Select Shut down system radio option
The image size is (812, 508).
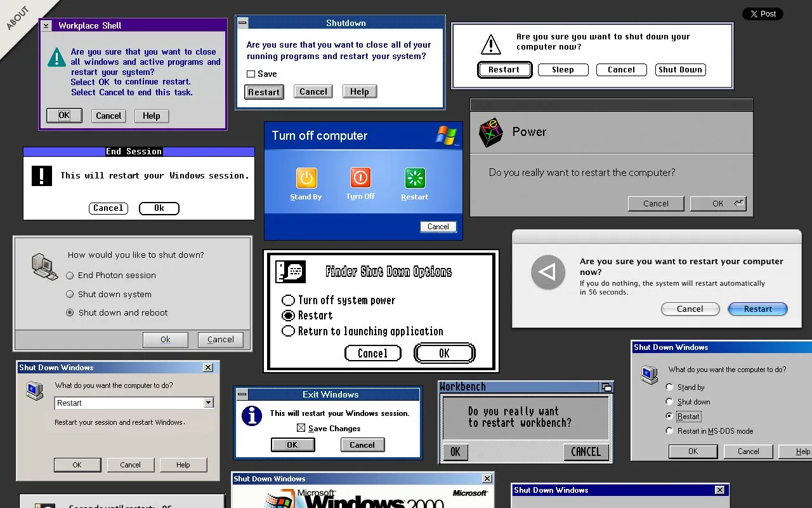tap(70, 294)
